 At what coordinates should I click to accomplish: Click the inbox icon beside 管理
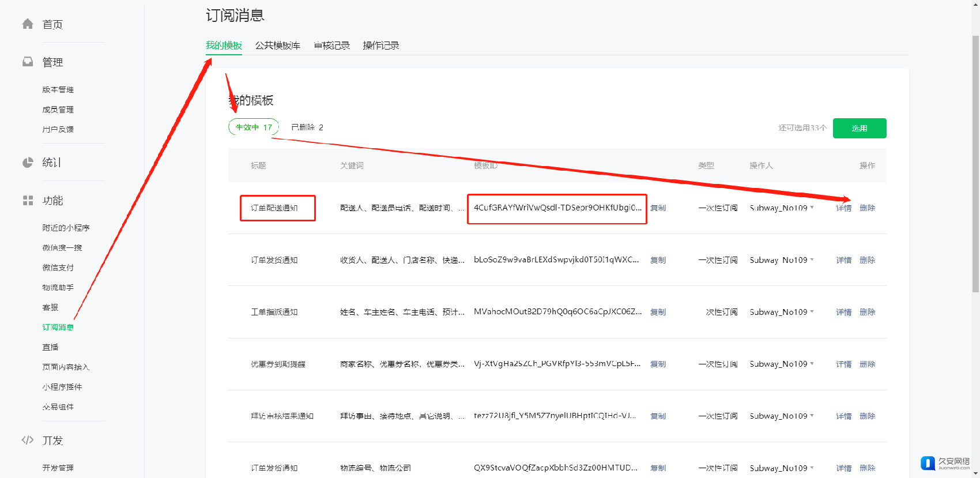(28, 62)
